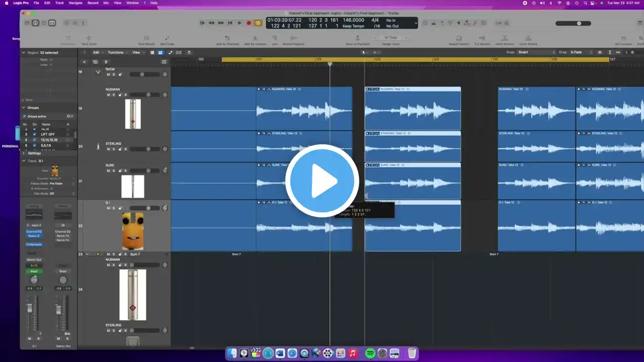644x362 pixels.
Task: Click the Channel EQ plug-in on D I strip
Action: tap(34, 231)
